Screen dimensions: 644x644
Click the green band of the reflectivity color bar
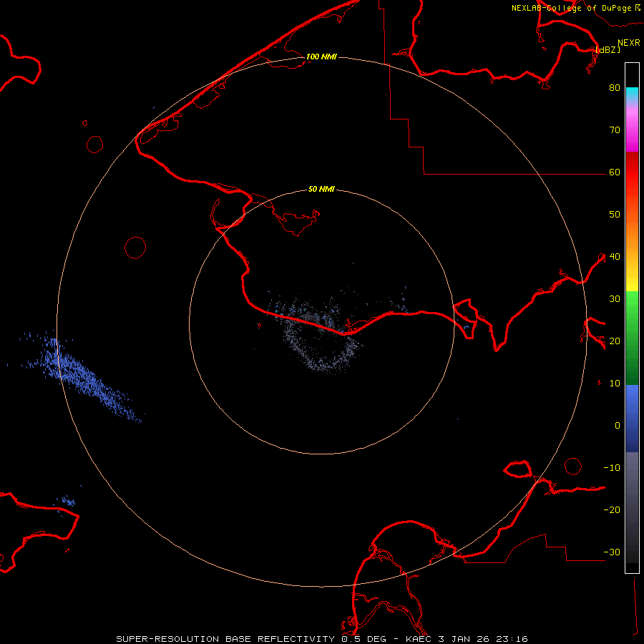pyautogui.click(x=632, y=338)
